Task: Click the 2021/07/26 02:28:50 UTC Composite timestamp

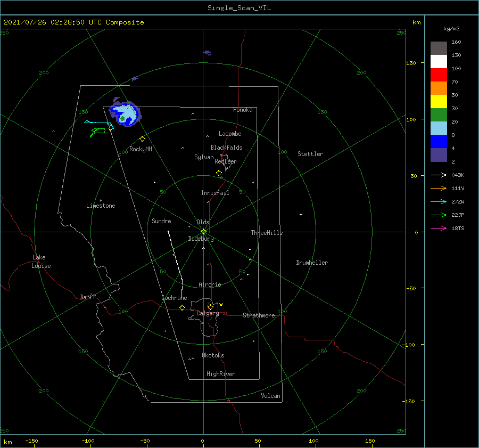Action: pos(73,22)
